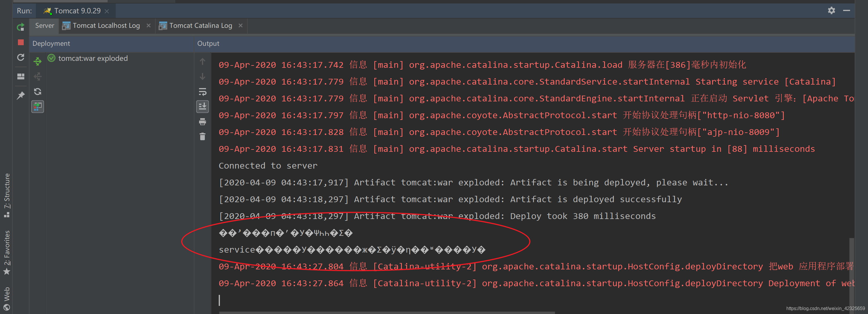This screenshot has width=868, height=314.
Task: Click the Undeploy icon in the deployment toolbar
Action: click(x=37, y=76)
